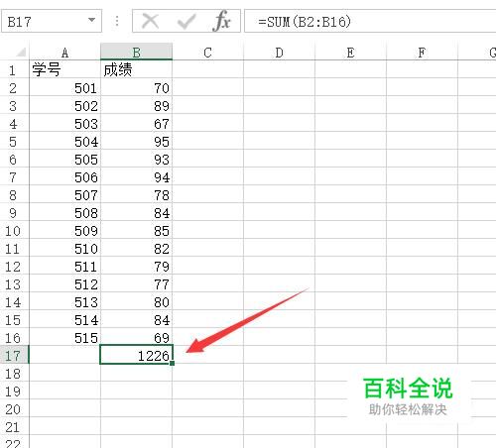Select column C header
This screenshot has height=448, width=496.
pos(207,53)
